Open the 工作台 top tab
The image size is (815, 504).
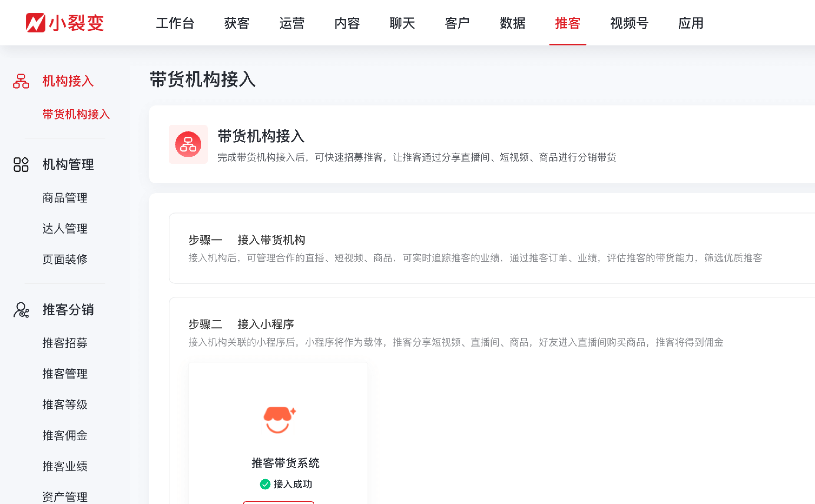(x=175, y=23)
